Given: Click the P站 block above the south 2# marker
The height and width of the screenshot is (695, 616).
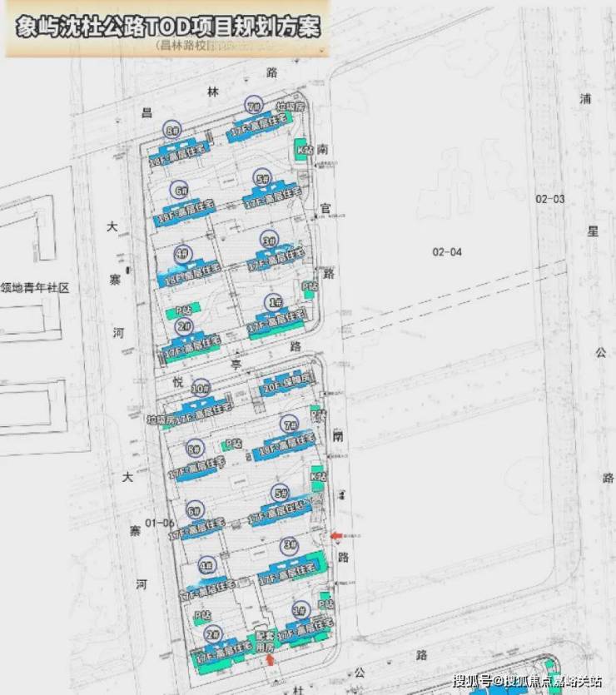Looking at the screenshot, I should [203, 616].
